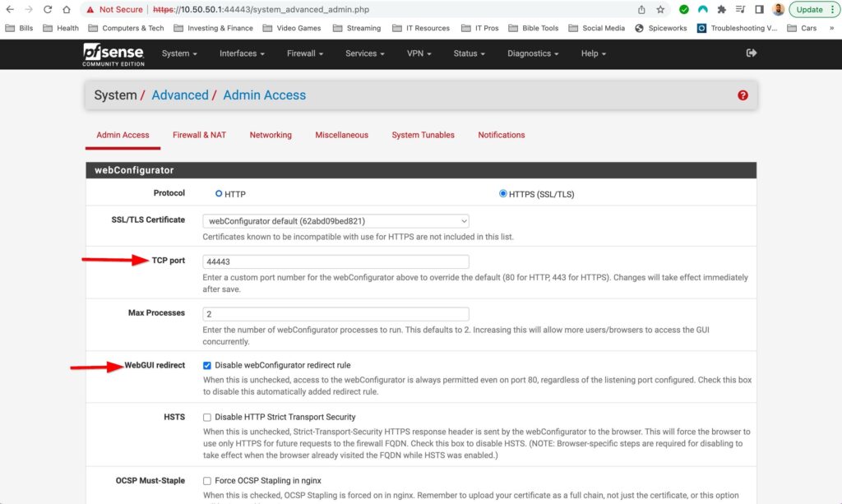Click the teal arch extension icon
This screenshot has width=842, height=504.
(x=702, y=10)
